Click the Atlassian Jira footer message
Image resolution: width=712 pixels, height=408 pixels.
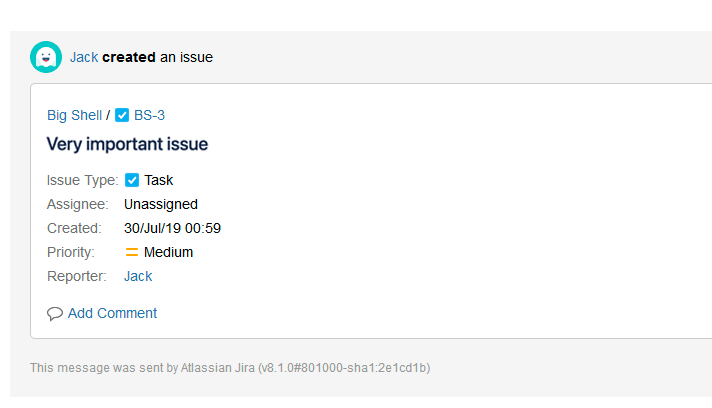click(230, 368)
